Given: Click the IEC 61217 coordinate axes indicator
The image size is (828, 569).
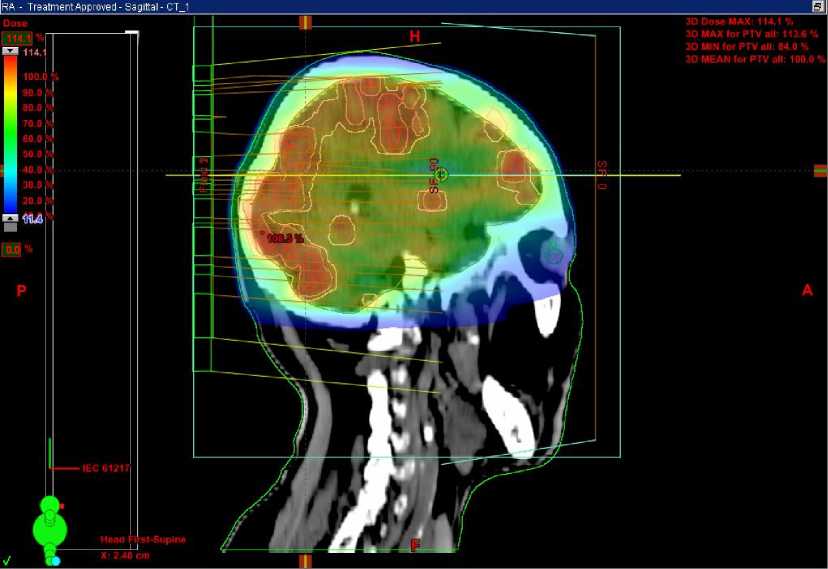Looking at the screenshot, I should coord(63,454).
